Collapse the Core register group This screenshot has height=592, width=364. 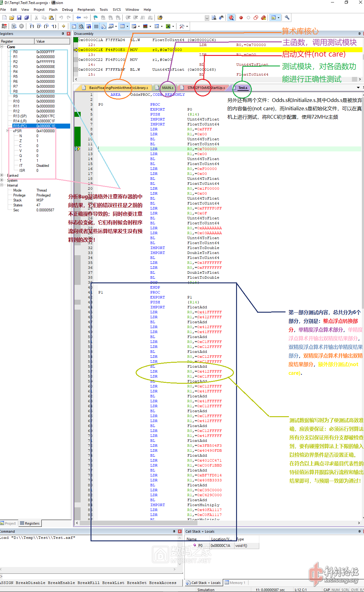coord(2,47)
